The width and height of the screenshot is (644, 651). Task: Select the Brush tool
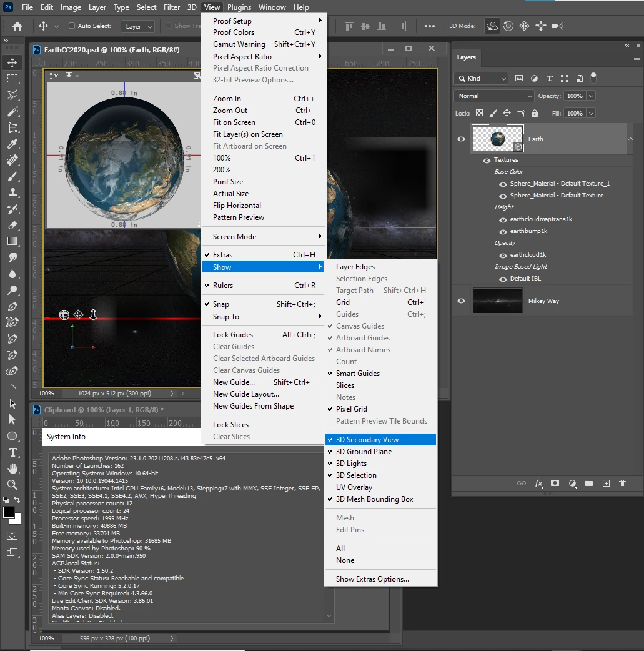pyautogui.click(x=12, y=177)
